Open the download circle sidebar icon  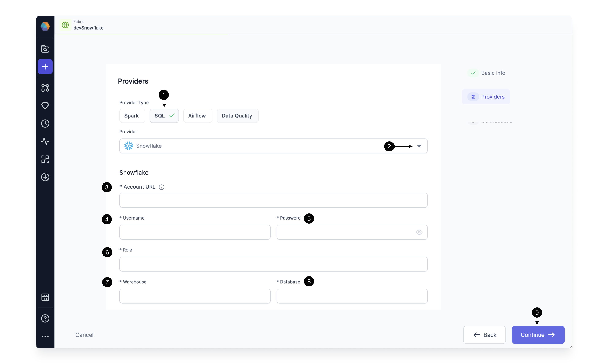pos(45,177)
